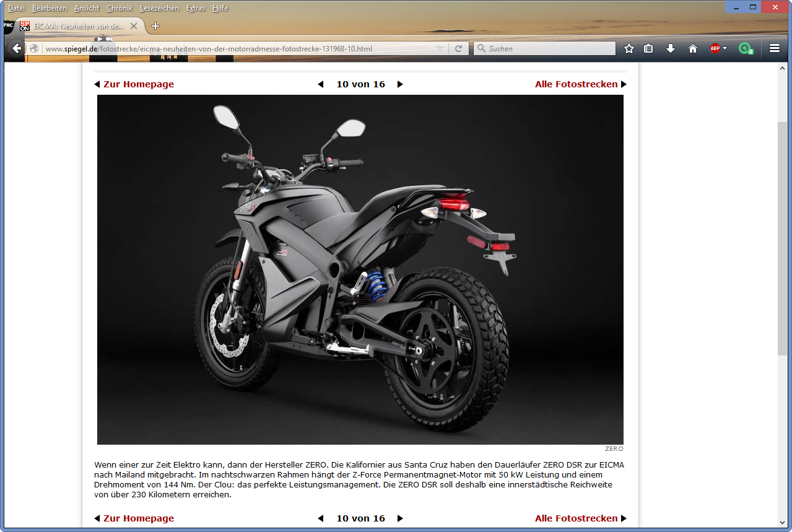The image size is (792, 532).
Task: Click the top 'Alle Fotostrecken' link
Action: (x=576, y=84)
